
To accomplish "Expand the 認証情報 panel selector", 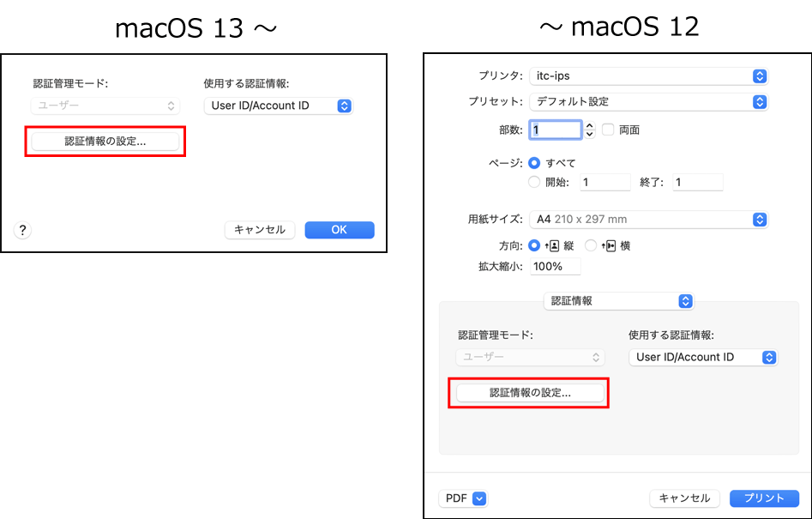I will click(x=618, y=301).
